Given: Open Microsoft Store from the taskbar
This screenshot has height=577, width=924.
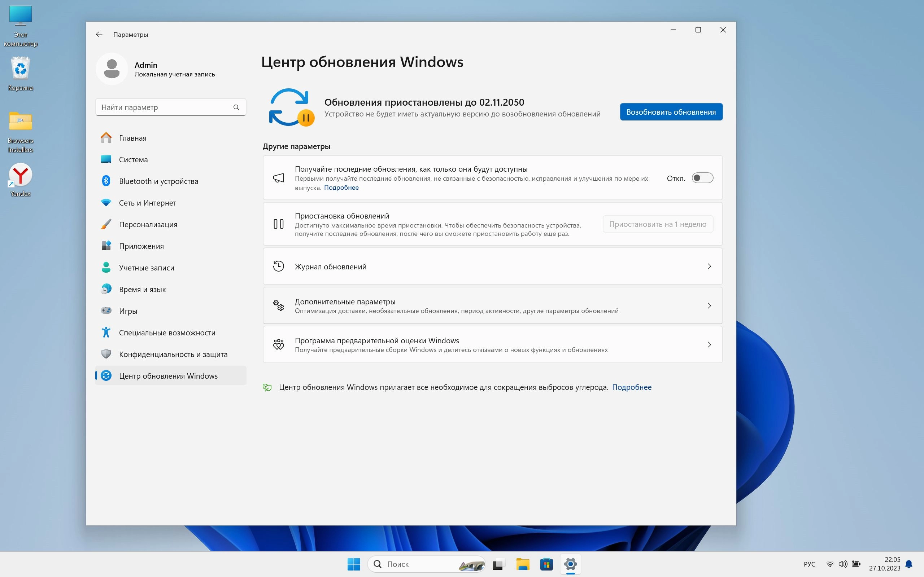Looking at the screenshot, I should click(546, 564).
